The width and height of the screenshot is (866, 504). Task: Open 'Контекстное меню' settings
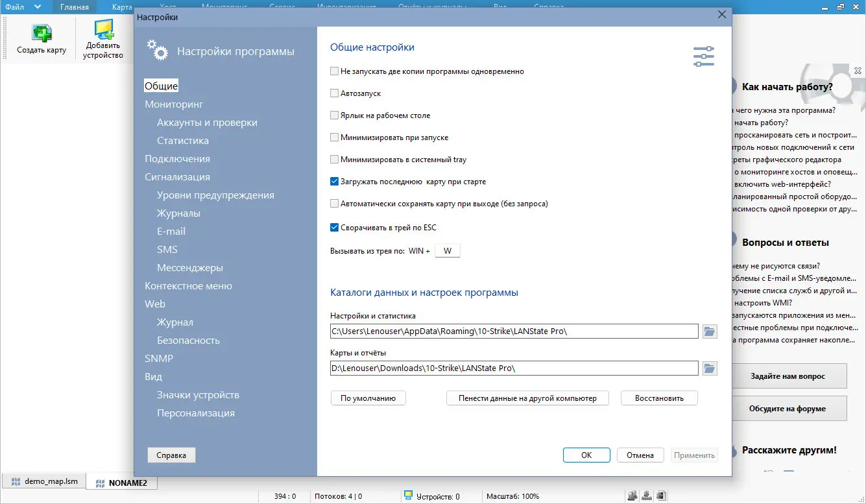click(x=188, y=286)
